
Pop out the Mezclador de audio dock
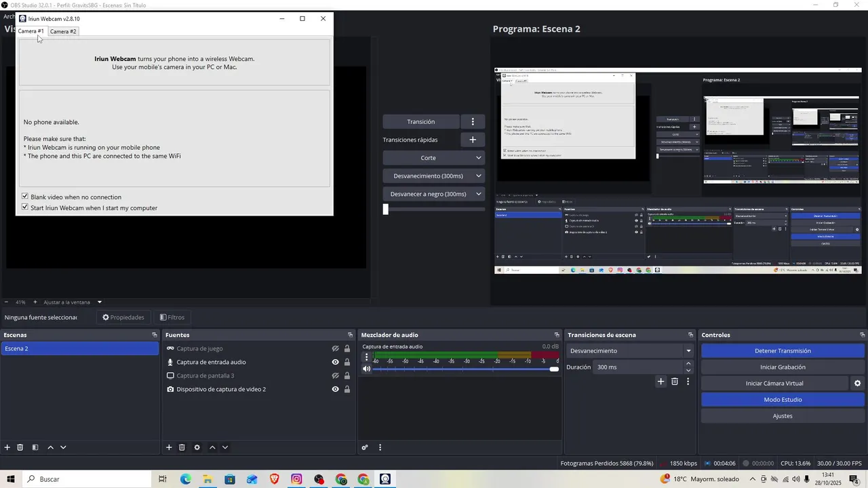[557, 335]
